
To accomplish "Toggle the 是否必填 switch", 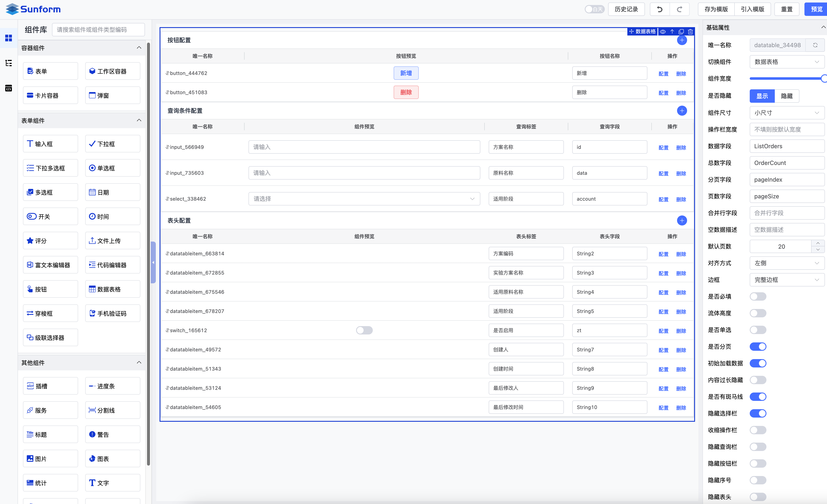I will pos(758,296).
